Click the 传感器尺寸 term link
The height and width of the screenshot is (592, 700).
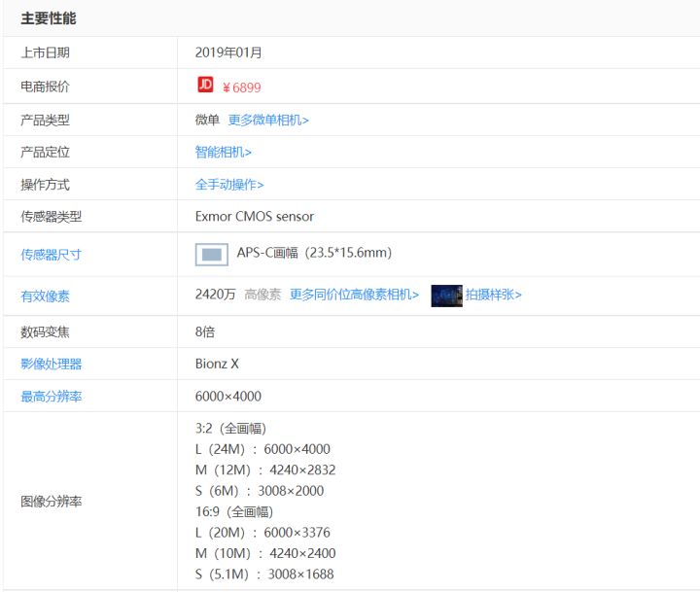point(51,255)
